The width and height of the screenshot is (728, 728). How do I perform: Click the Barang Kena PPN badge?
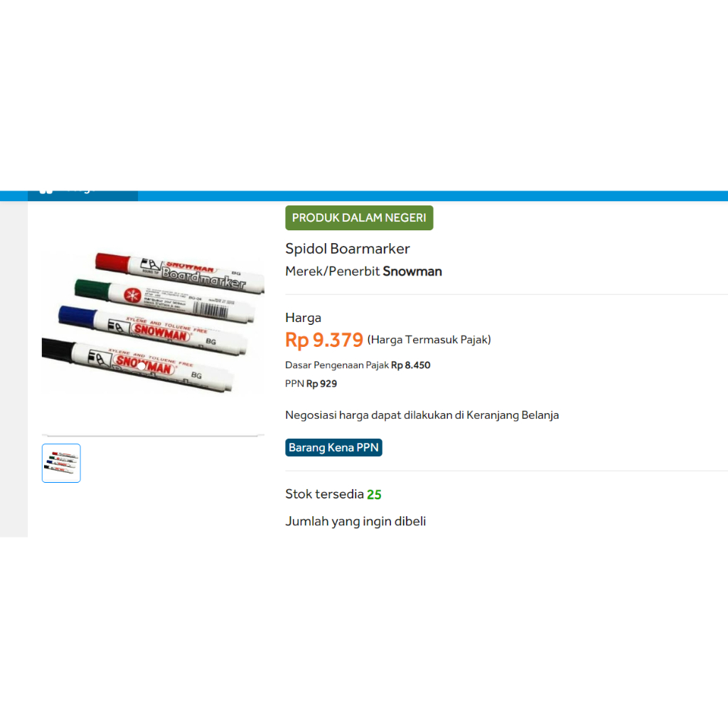(x=333, y=448)
